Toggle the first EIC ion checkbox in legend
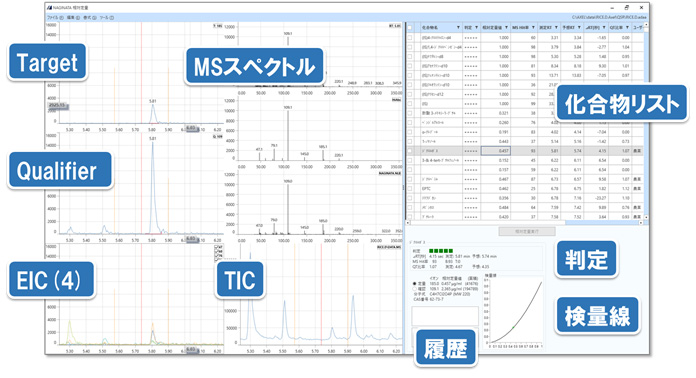The height and width of the screenshot is (378, 696). pos(217,247)
